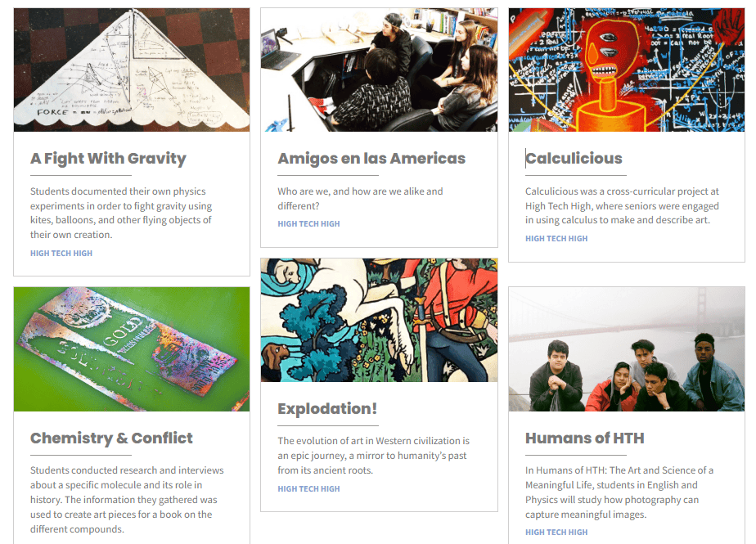Viewport: 756px width, 544px height.
Task: Open the Amigos en las Americas title
Action: point(371,158)
